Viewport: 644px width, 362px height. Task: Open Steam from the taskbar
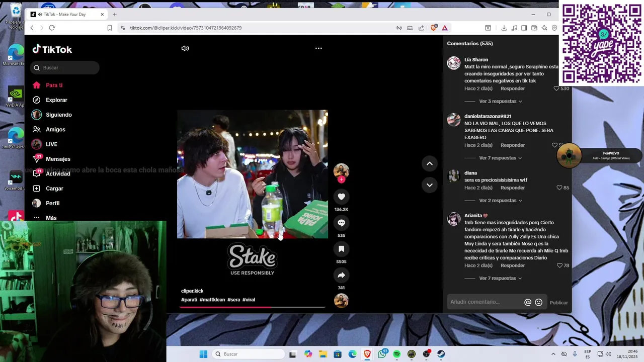[441, 354]
